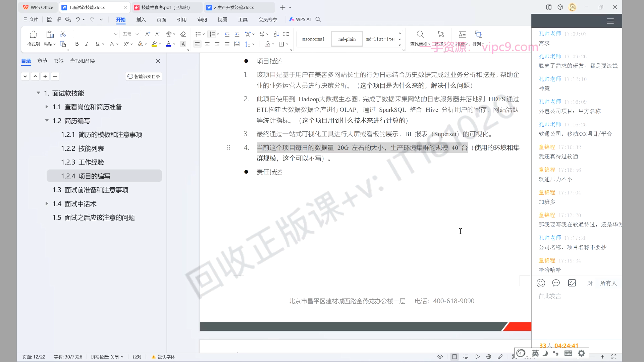The image size is (644, 362).
Task: Open the 插入 ribbon tab
Action: (141, 20)
